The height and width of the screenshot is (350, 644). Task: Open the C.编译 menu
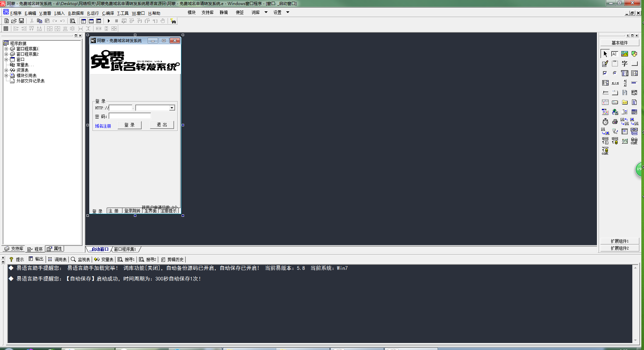coord(108,13)
